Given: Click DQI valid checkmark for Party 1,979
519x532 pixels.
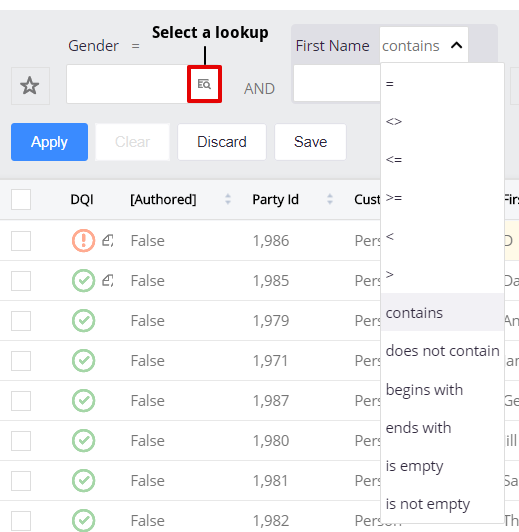Looking at the screenshot, I should 83,321.
